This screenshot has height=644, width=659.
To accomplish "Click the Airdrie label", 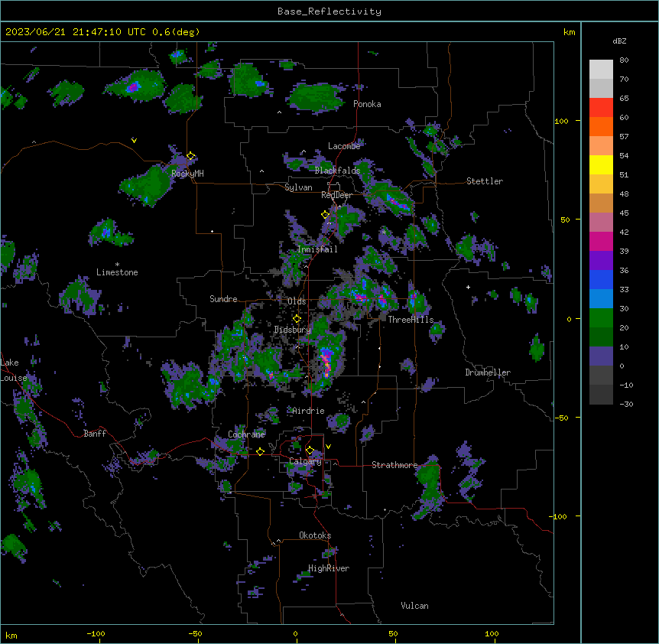I will 308,411.
